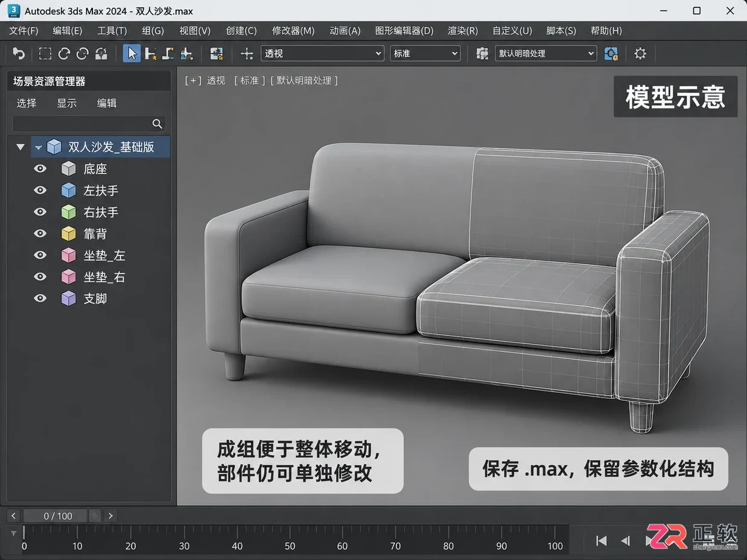The height and width of the screenshot is (560, 747).
Task: Open the 视图(V) menu
Action: point(195,31)
